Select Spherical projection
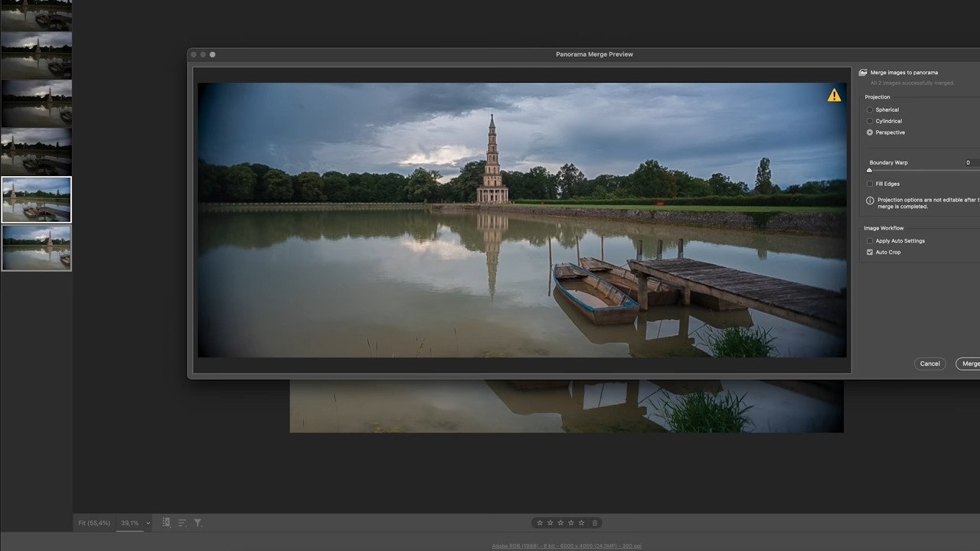Image resolution: width=980 pixels, height=551 pixels. 870,110
